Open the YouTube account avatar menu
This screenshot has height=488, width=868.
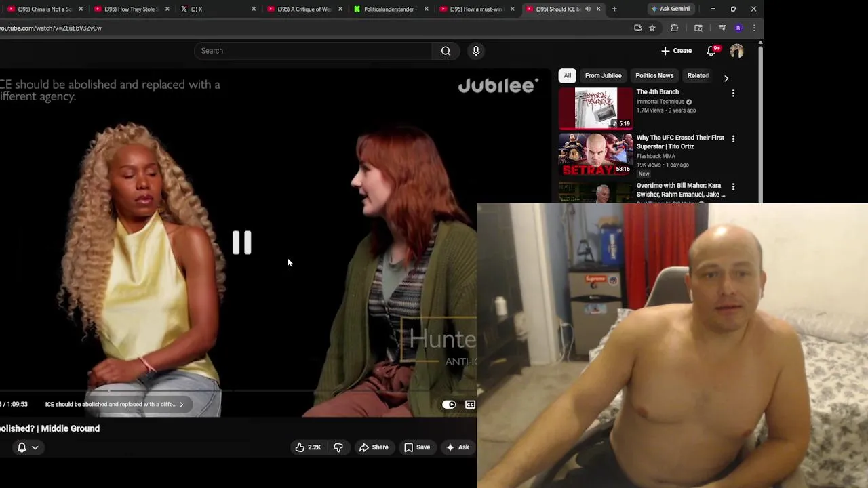click(736, 51)
